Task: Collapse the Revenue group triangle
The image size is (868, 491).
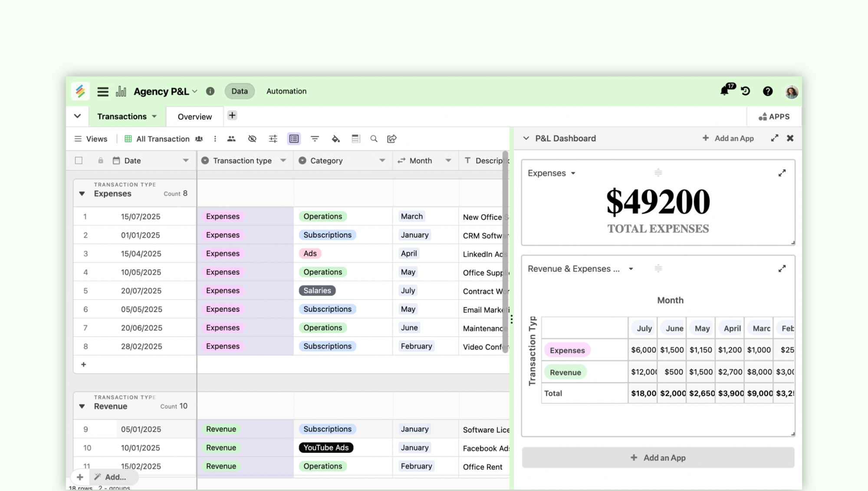Action: (x=82, y=406)
